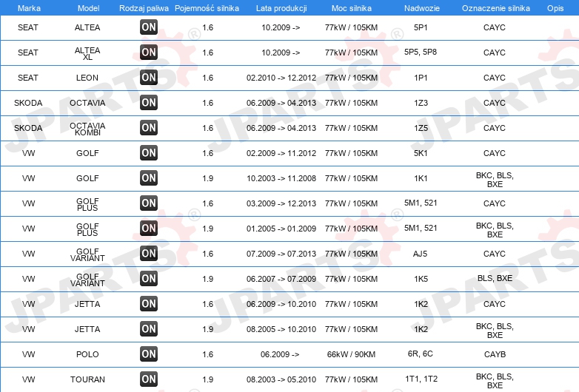Click date range 01.2005 -> 01.2009
The width and height of the screenshot is (579, 392).
281,229
